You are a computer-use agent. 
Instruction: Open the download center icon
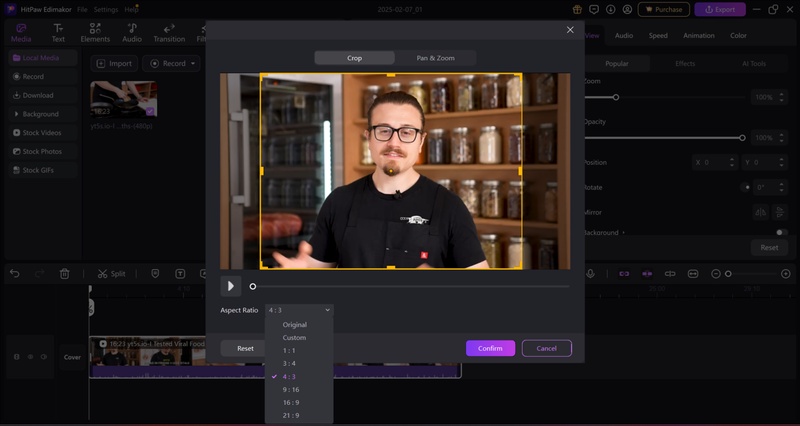click(x=611, y=9)
